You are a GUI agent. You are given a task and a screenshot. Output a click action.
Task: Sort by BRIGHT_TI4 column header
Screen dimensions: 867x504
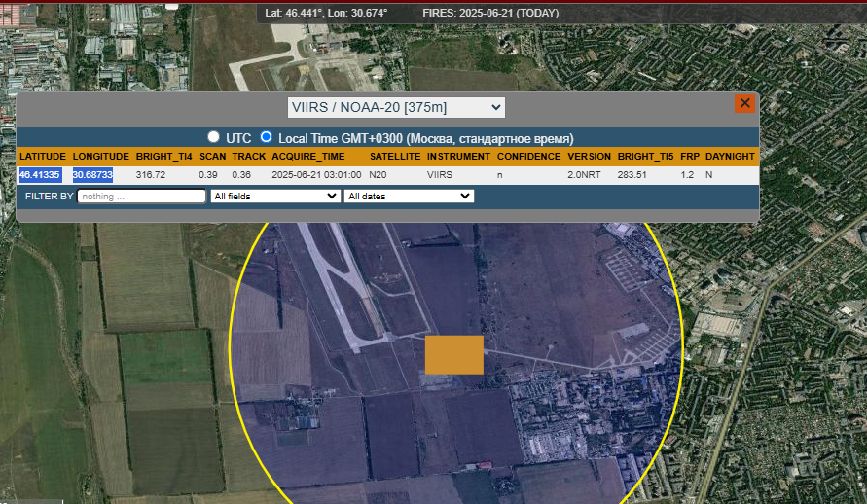tap(163, 157)
